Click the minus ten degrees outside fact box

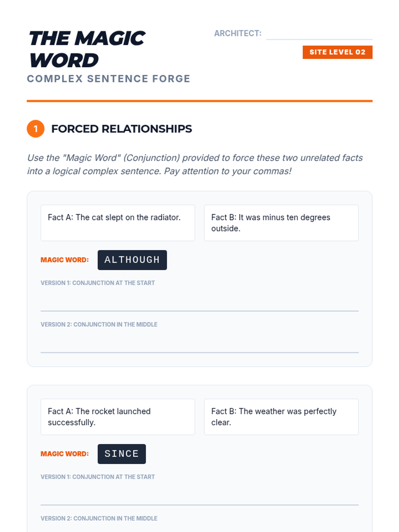(x=281, y=223)
